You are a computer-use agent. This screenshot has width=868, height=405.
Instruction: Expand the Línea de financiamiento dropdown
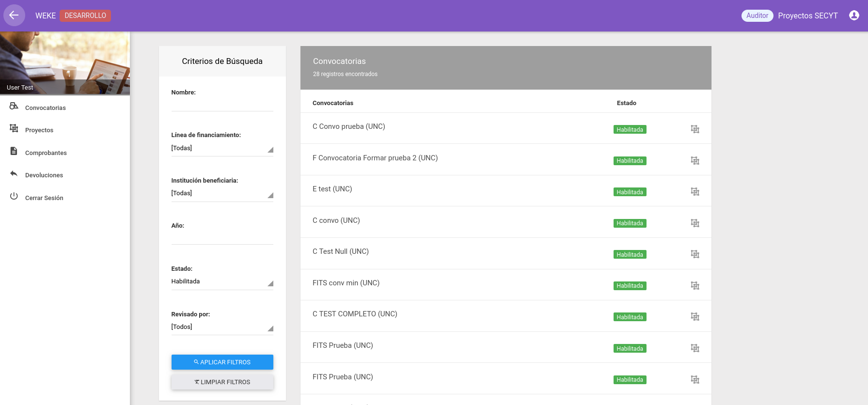(x=222, y=148)
